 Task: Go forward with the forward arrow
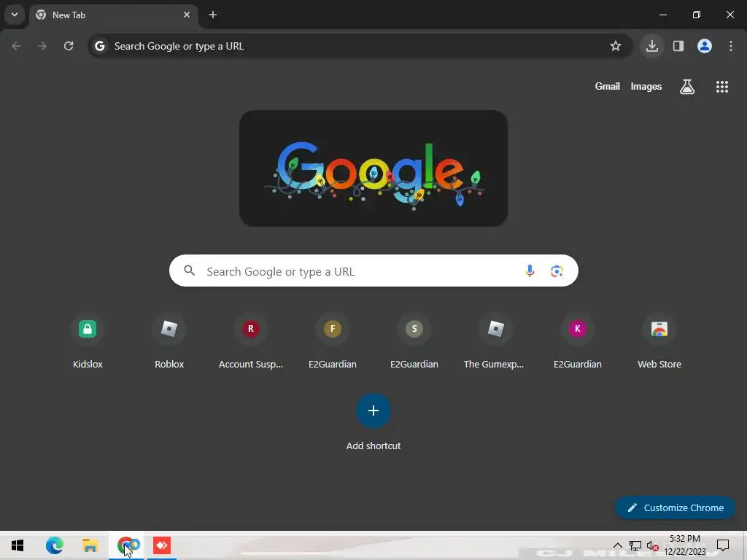(42, 46)
